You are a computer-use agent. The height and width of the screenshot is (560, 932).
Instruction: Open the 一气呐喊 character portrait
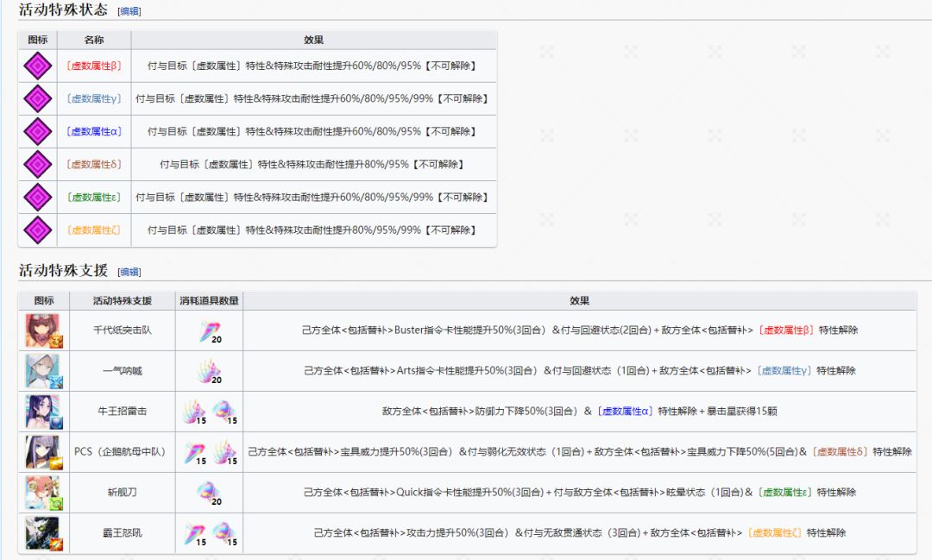(x=44, y=371)
